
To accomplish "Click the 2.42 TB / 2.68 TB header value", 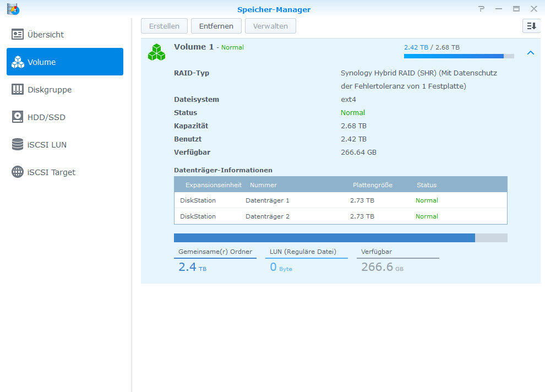I will [432, 47].
